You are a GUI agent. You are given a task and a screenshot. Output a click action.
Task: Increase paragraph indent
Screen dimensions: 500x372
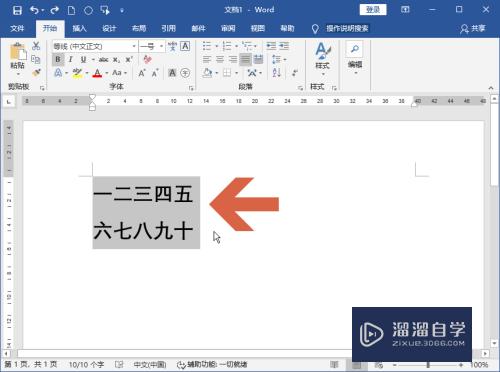tap(284, 46)
